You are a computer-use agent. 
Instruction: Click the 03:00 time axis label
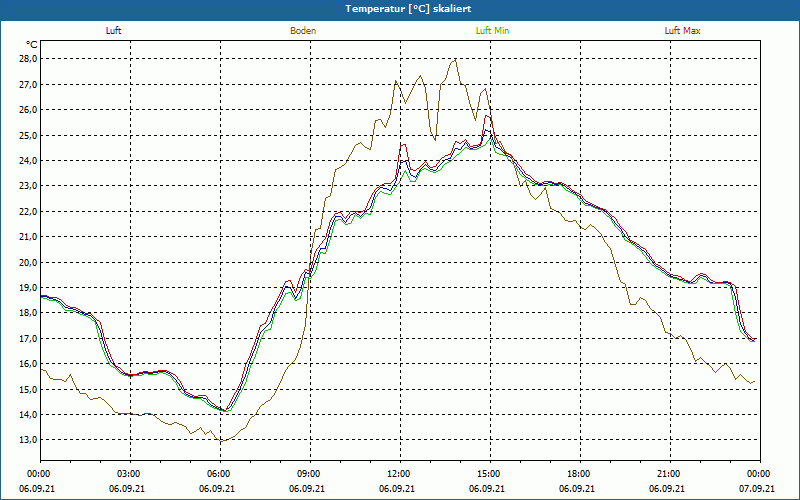130,474
